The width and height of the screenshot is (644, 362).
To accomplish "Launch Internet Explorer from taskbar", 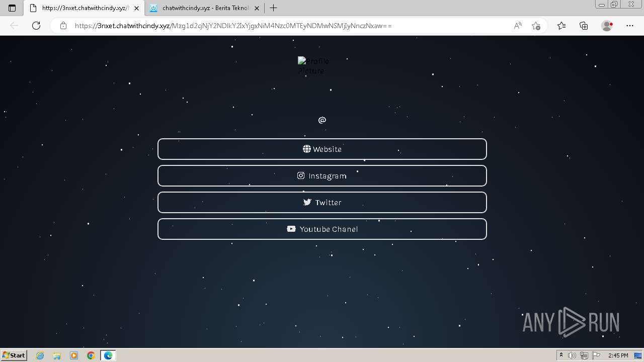I will (40, 355).
